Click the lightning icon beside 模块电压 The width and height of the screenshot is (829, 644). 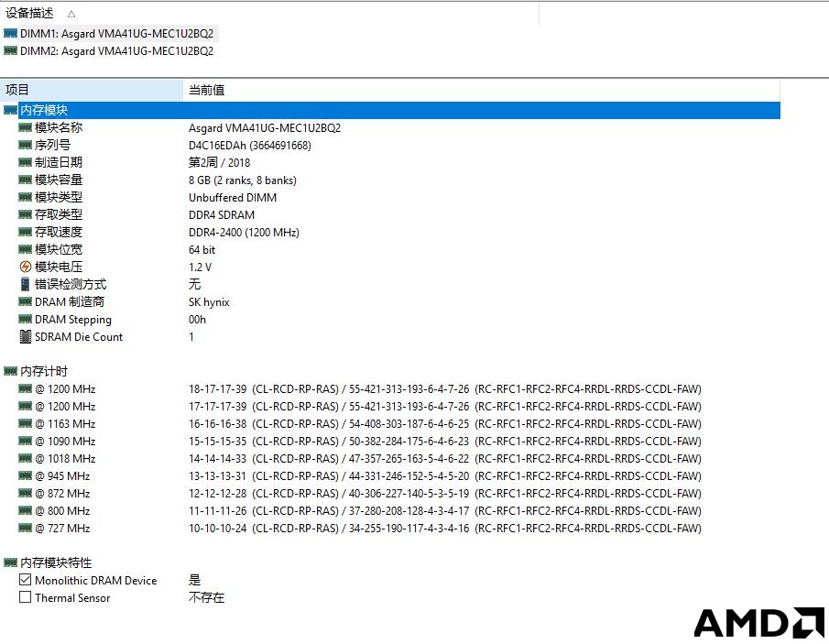[x=26, y=267]
